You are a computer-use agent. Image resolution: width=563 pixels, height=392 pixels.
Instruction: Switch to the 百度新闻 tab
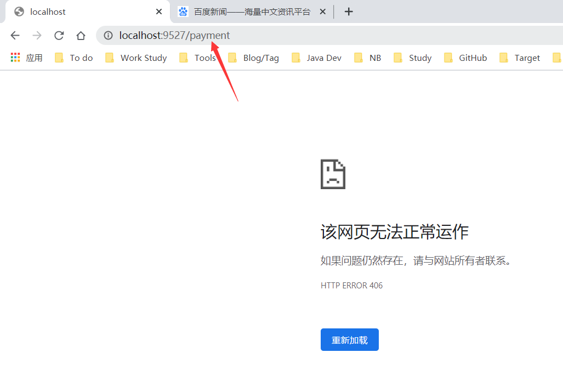(252, 12)
